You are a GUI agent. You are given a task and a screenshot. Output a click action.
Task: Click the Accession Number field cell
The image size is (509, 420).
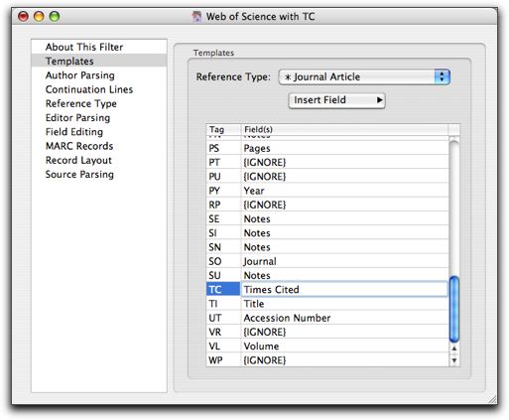click(344, 318)
